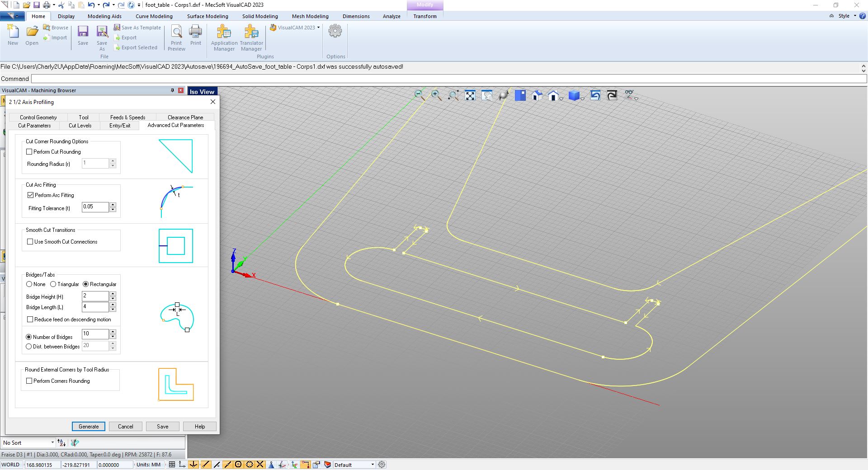Enable Use Smooth Cut Connections
Screen dimensions: 868x470
(30, 242)
